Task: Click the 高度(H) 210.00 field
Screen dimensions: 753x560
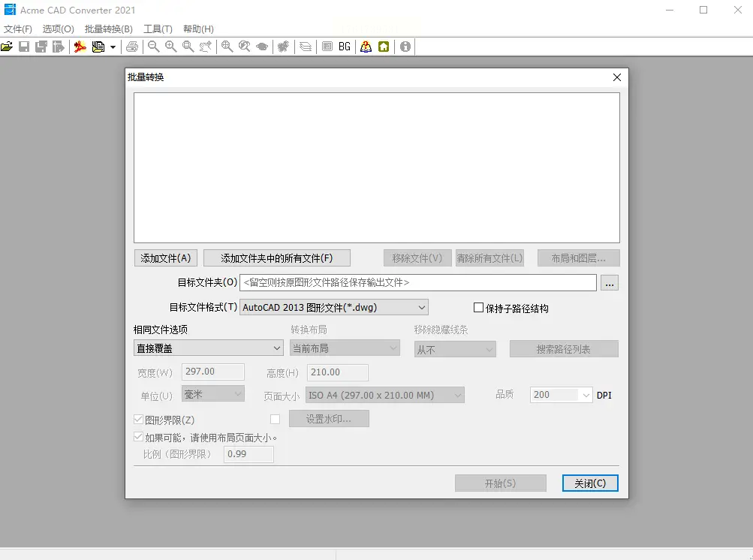Action: pos(338,372)
